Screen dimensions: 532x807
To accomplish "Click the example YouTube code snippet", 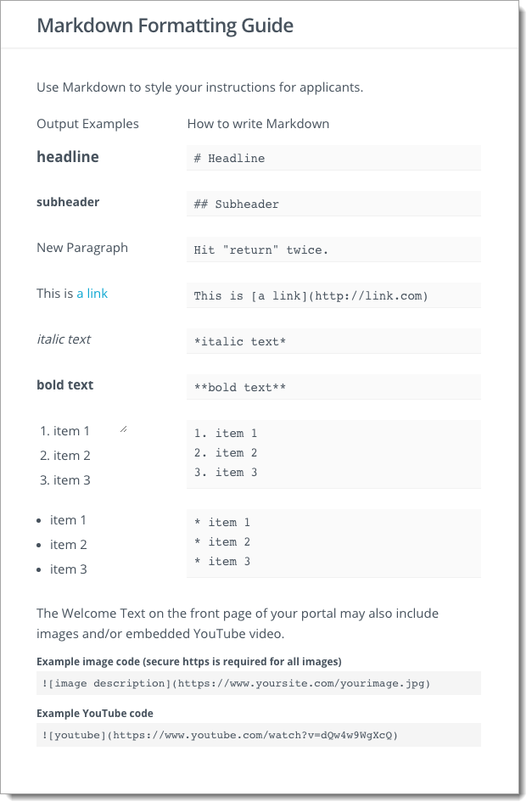I will (258, 735).
